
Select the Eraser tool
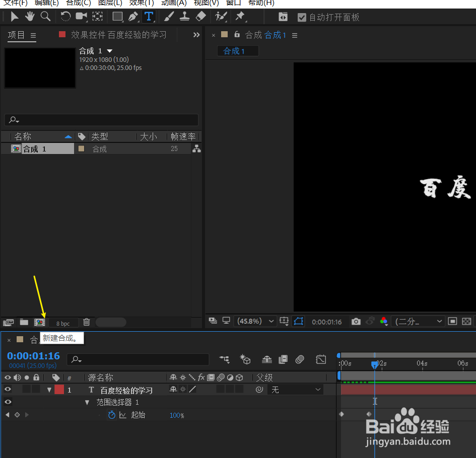tap(200, 17)
